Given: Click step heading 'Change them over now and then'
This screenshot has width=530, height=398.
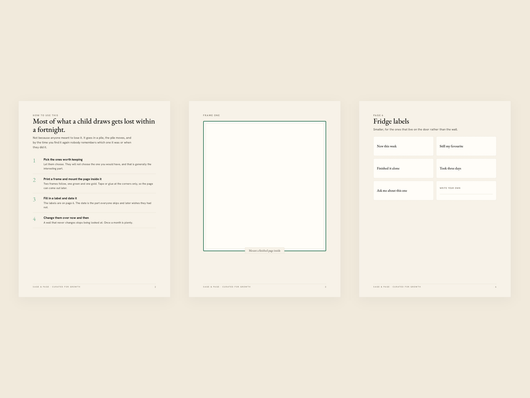Looking at the screenshot, I should 66,218.
